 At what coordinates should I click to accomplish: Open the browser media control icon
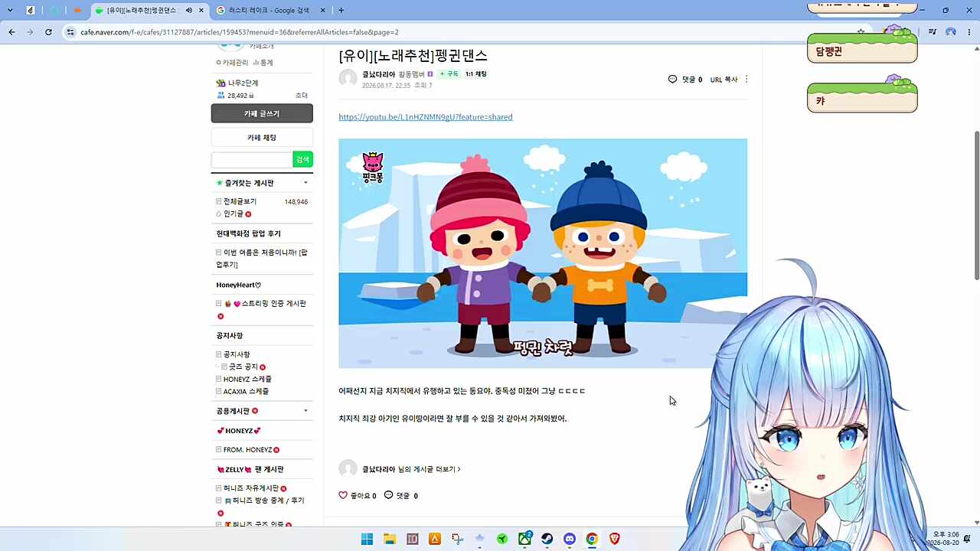coord(933,32)
